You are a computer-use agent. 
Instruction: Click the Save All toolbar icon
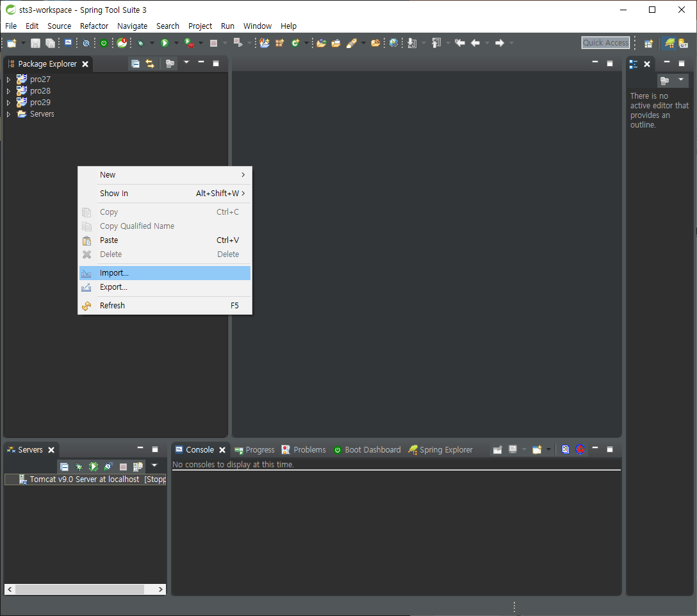(50, 43)
